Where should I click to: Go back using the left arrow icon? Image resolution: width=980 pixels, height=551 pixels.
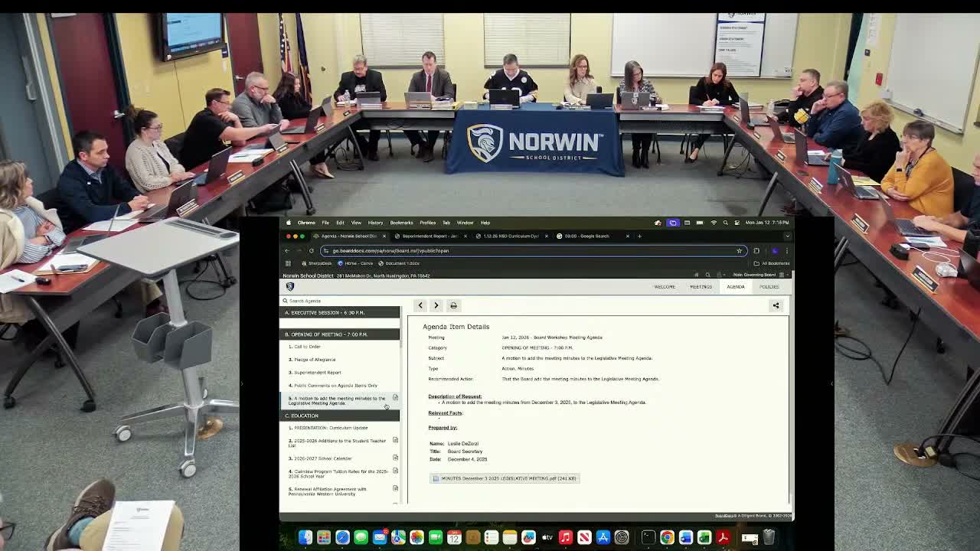420,305
